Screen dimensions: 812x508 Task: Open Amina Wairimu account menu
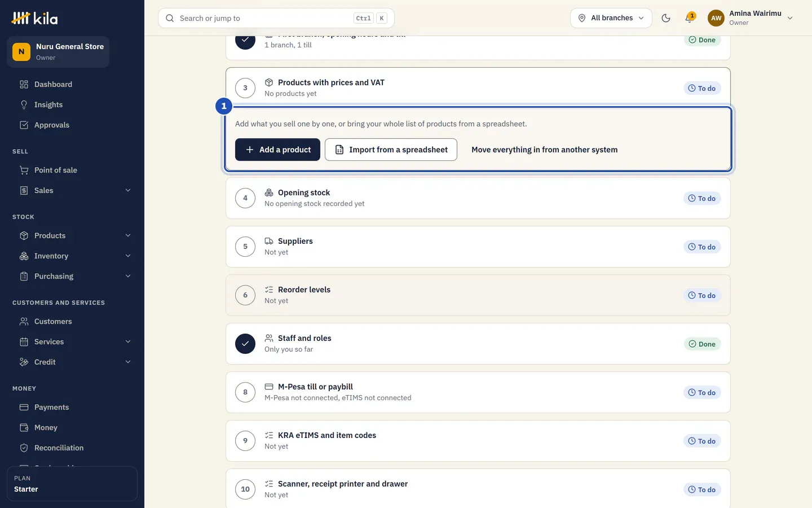pyautogui.click(x=751, y=18)
